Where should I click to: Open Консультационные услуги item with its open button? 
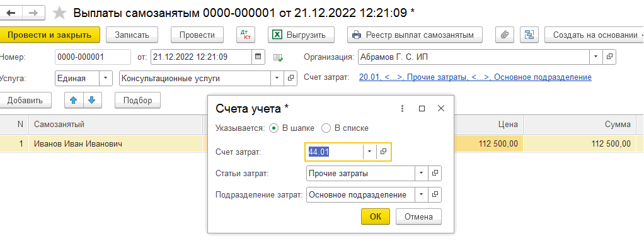click(x=290, y=78)
